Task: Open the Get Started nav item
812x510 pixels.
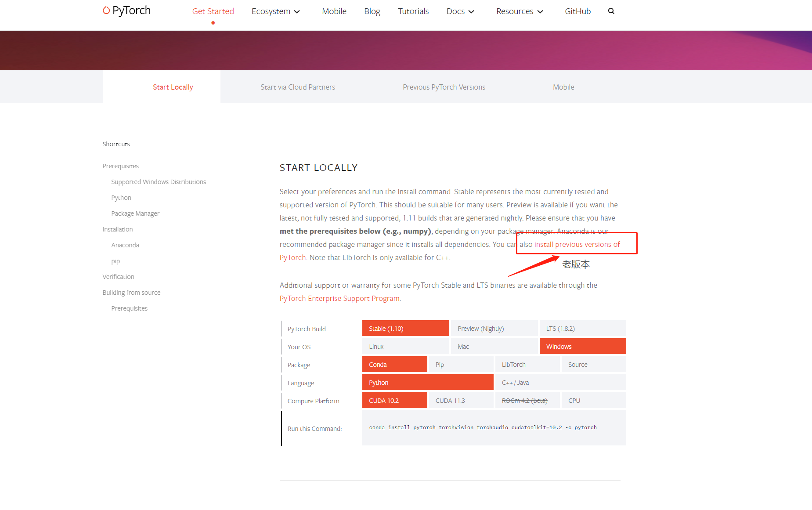Action: [x=213, y=11]
